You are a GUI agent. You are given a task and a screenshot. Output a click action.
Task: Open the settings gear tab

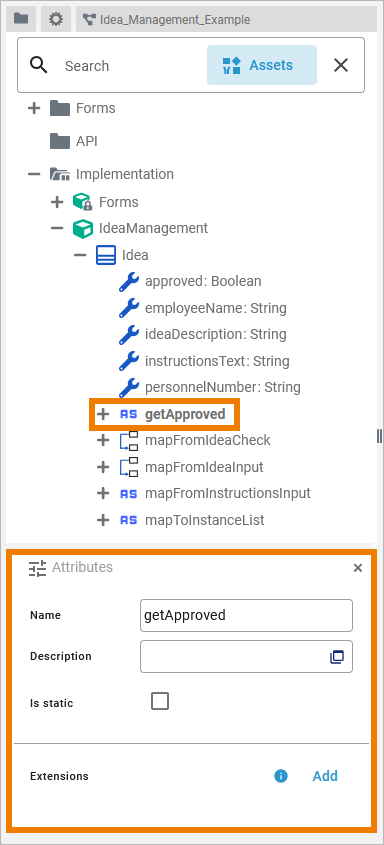(x=55, y=19)
